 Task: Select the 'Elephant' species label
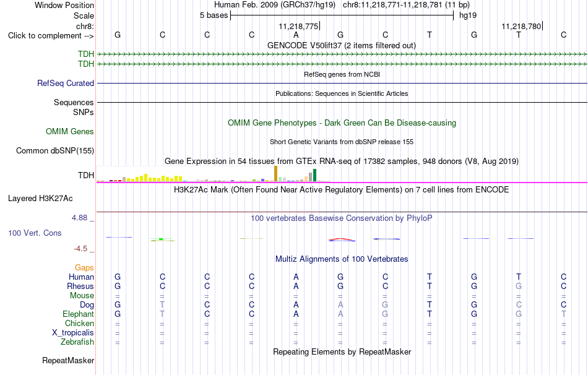point(79,314)
